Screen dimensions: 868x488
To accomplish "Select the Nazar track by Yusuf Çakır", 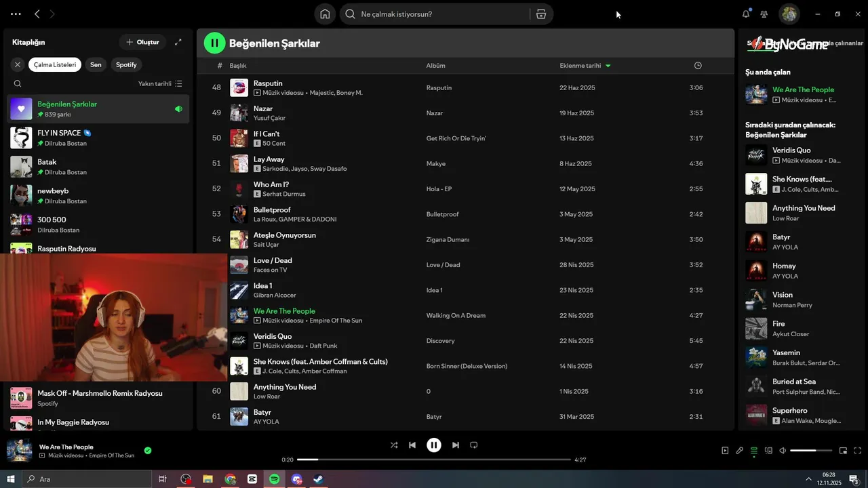I will point(465,113).
